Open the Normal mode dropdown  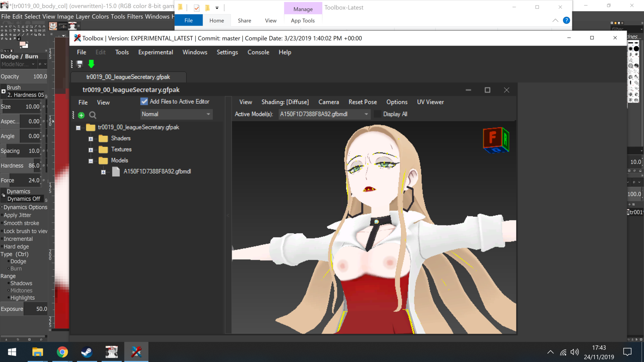point(176,114)
